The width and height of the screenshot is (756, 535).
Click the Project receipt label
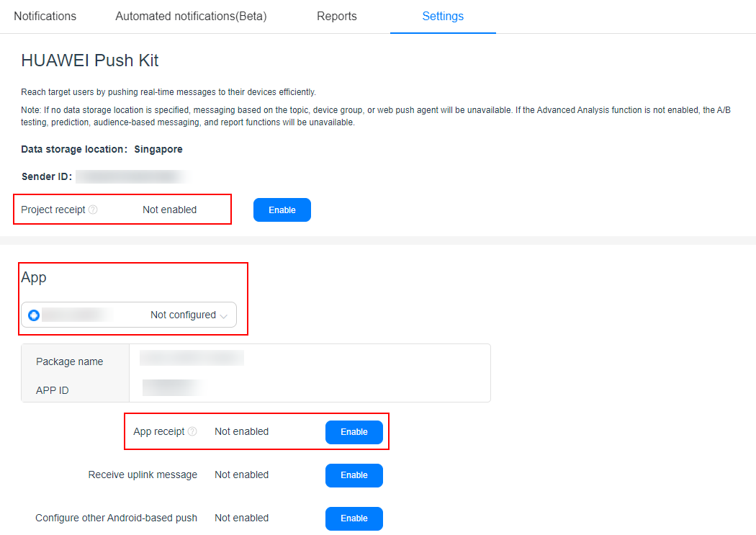[53, 210]
